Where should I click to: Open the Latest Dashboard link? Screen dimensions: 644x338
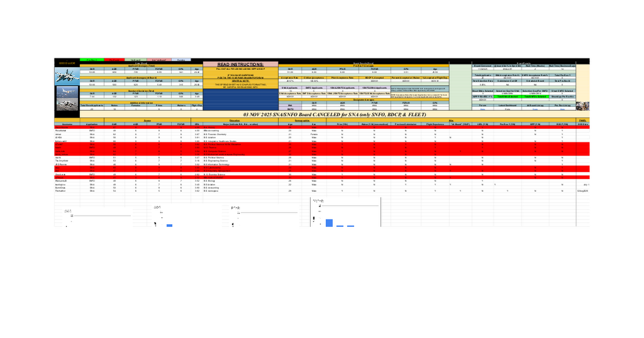507,108
